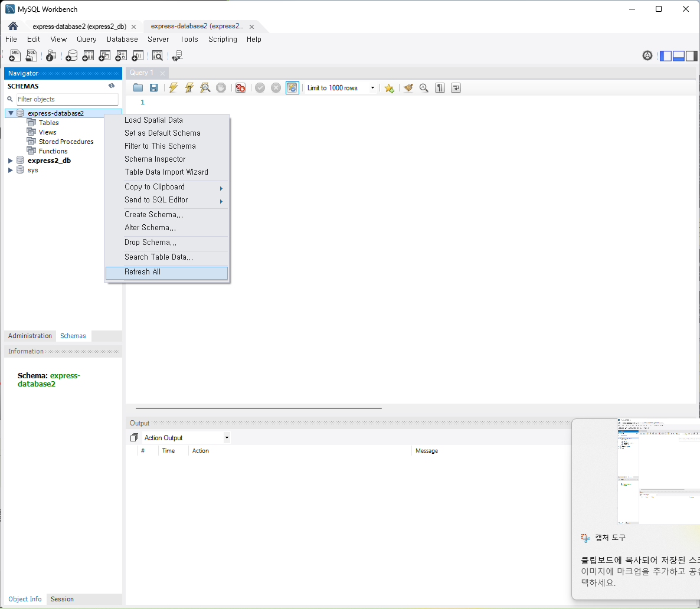The height and width of the screenshot is (609, 700).
Task: Select the Functions tree node
Action: tap(53, 151)
